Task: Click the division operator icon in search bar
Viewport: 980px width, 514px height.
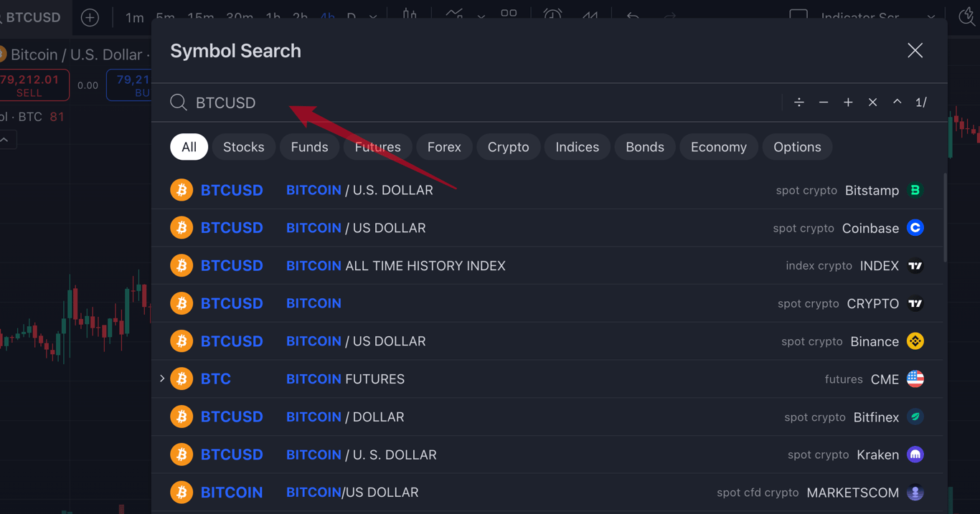Action: pyautogui.click(x=798, y=103)
